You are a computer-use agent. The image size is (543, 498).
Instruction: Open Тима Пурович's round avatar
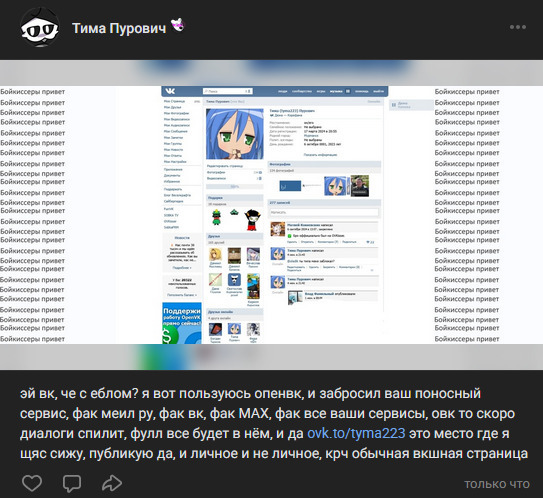coord(39,28)
